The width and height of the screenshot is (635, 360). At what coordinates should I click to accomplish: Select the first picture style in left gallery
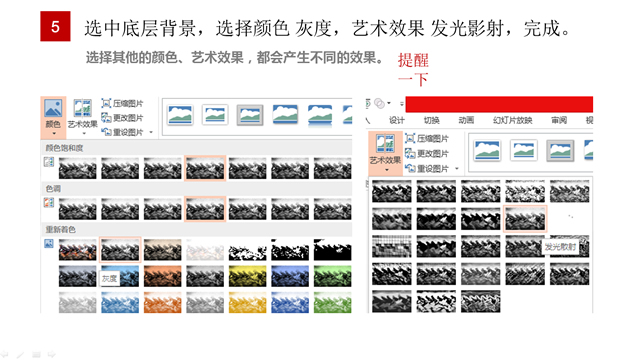180,115
